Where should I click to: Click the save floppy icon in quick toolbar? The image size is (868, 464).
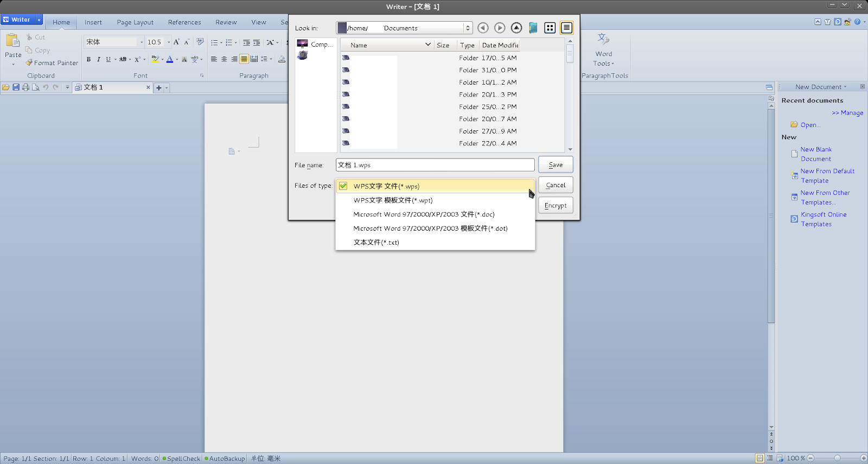pos(16,87)
